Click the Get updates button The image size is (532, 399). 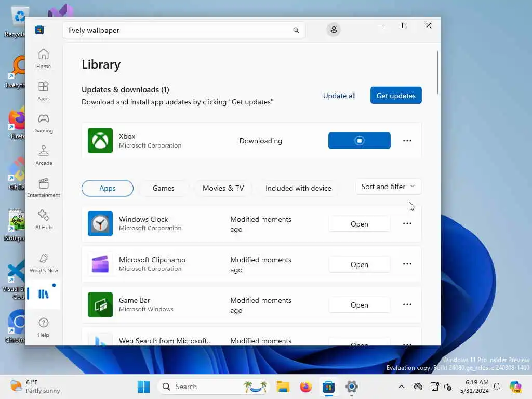(396, 96)
